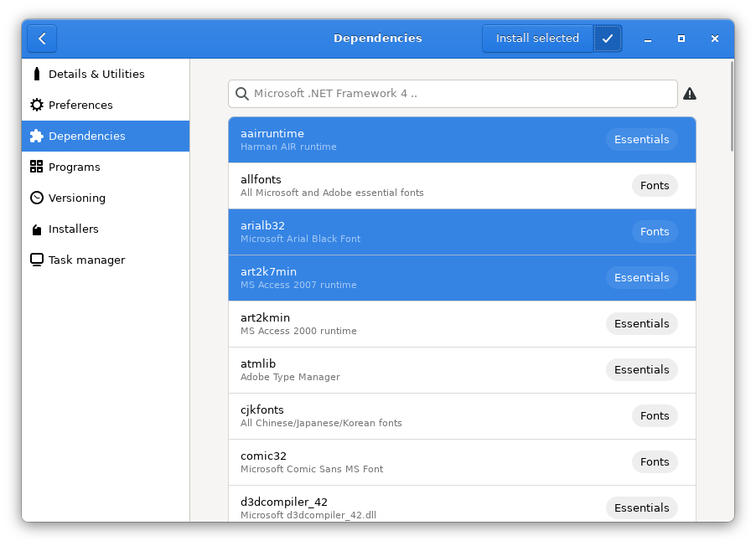Image resolution: width=756 pixels, height=546 pixels.
Task: Click the clock icon beside Versioning
Action: click(x=37, y=198)
